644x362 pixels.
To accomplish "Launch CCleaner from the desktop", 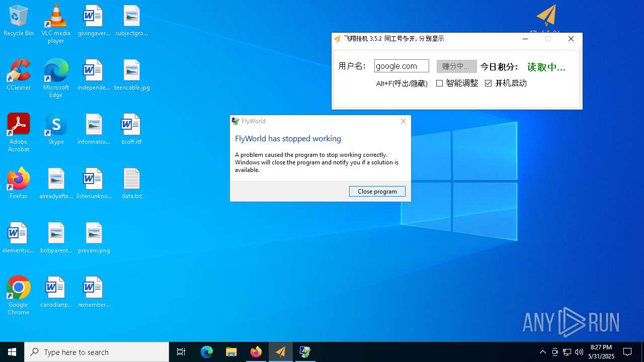I will pos(19,75).
